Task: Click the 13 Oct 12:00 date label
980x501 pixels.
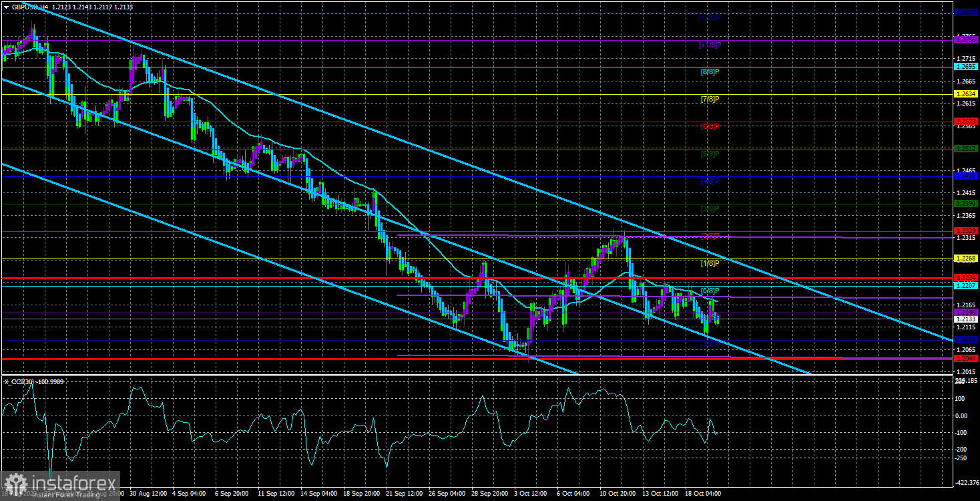Action: coord(661,494)
